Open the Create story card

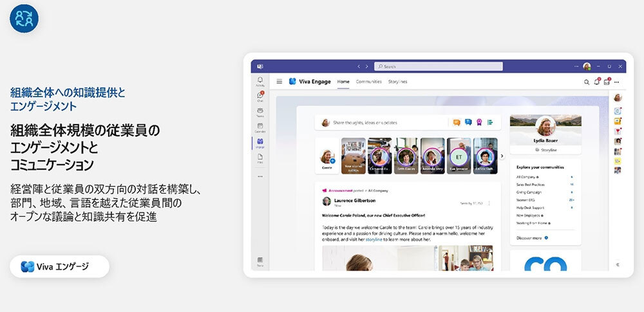click(x=327, y=156)
